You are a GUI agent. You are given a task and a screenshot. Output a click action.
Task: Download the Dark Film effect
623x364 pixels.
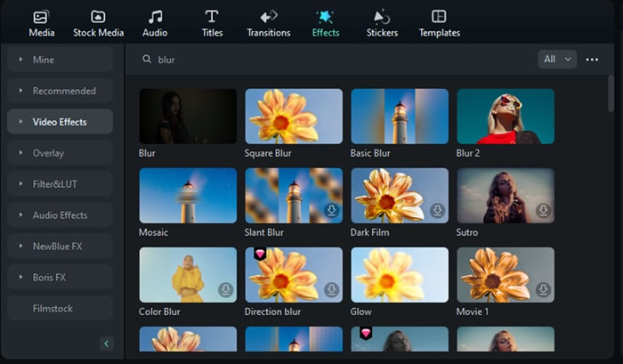click(x=437, y=210)
